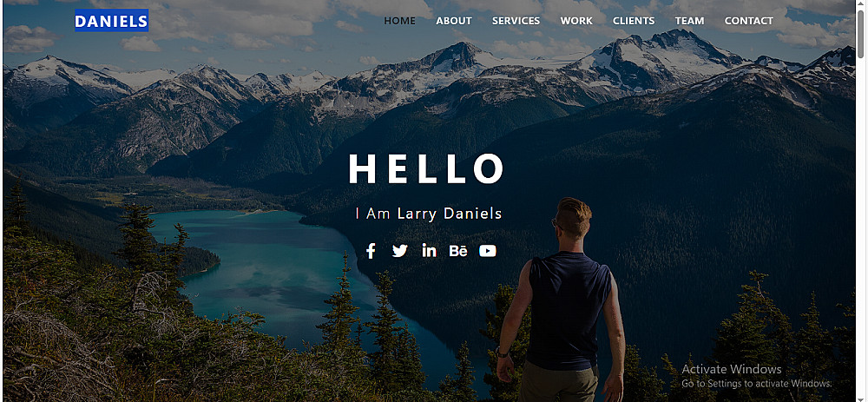
Task: Open the LinkedIn social icon
Action: [429, 251]
